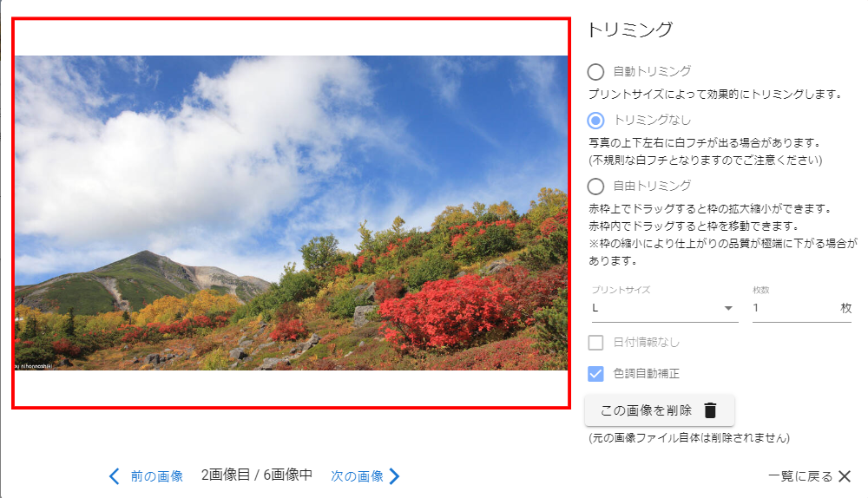Toggle the 色調自動補正 label
Viewport: 868px width, 498px height.
[647, 374]
